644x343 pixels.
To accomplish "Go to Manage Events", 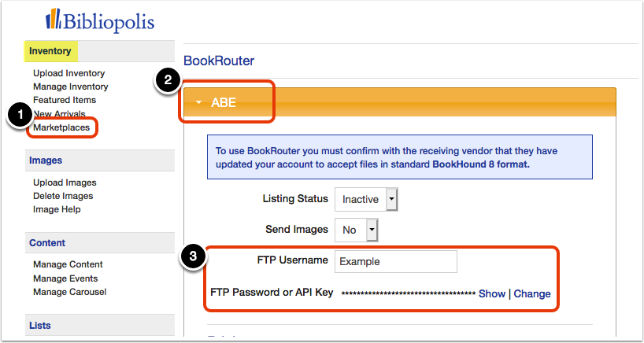I will pos(65,278).
